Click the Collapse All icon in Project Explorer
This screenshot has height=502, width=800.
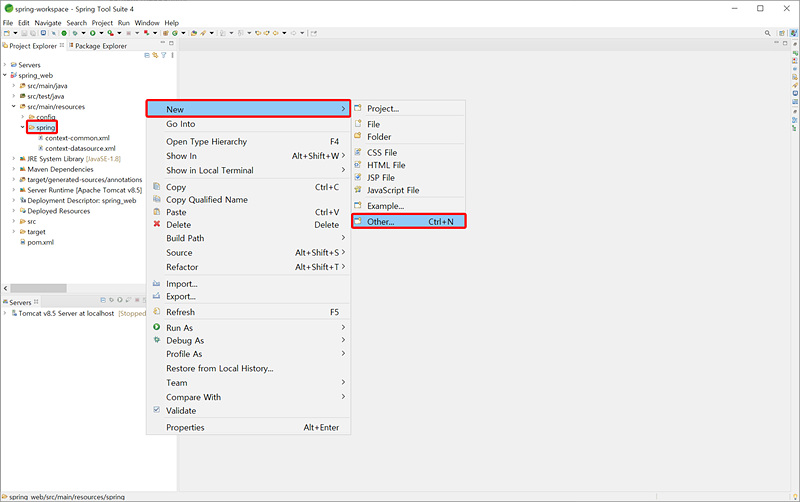click(x=147, y=55)
